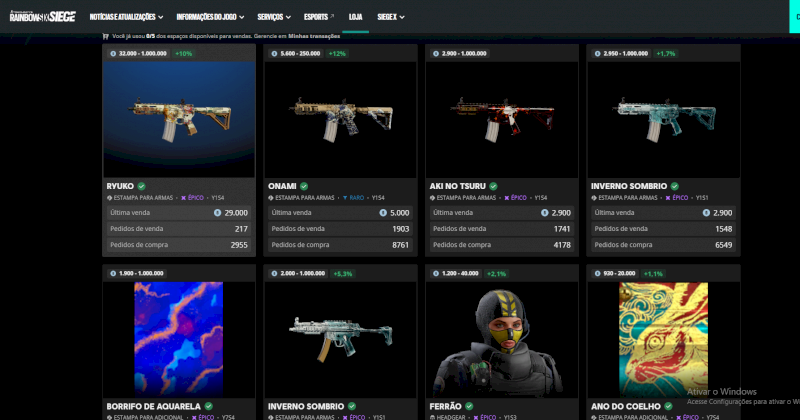Click the Ano do Coelho title
The width and height of the screenshot is (800, 420).
[x=626, y=406]
